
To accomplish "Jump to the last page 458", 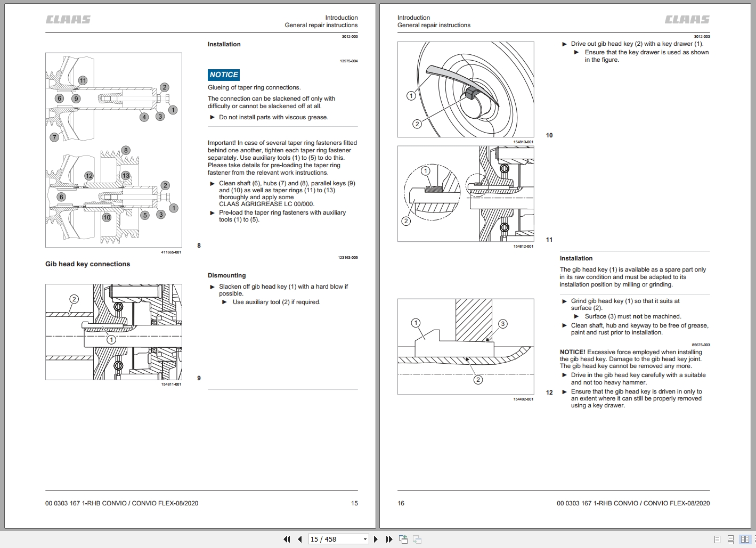I will pyautogui.click(x=389, y=539).
